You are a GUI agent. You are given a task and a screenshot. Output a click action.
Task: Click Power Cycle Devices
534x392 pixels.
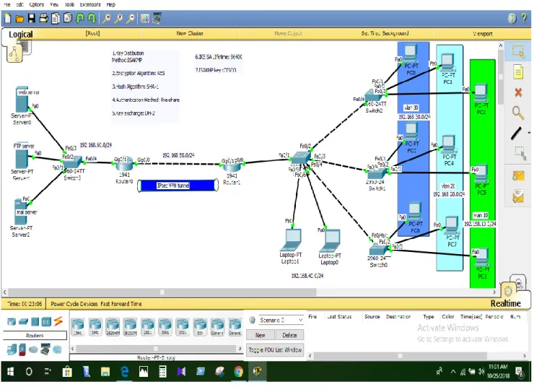point(74,304)
